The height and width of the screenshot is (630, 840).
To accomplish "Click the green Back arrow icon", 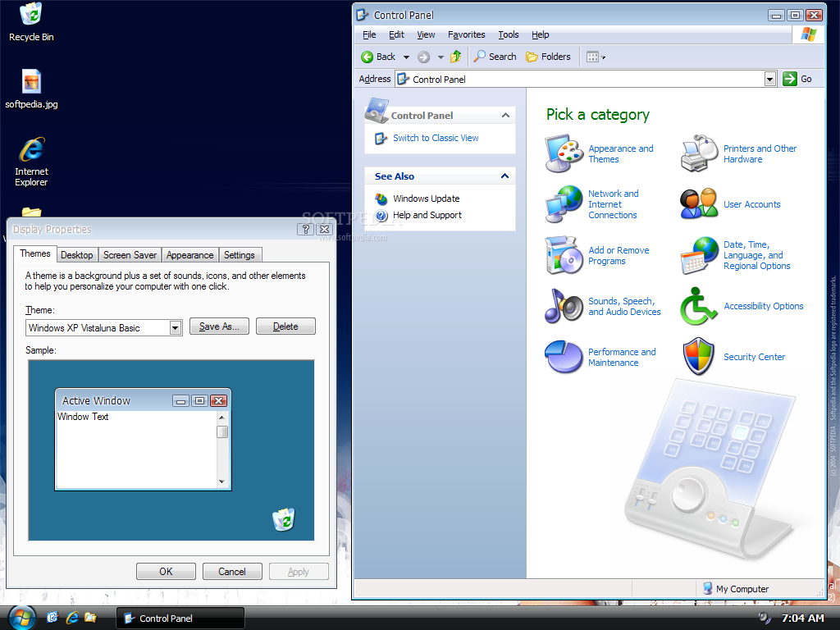I will [x=367, y=57].
